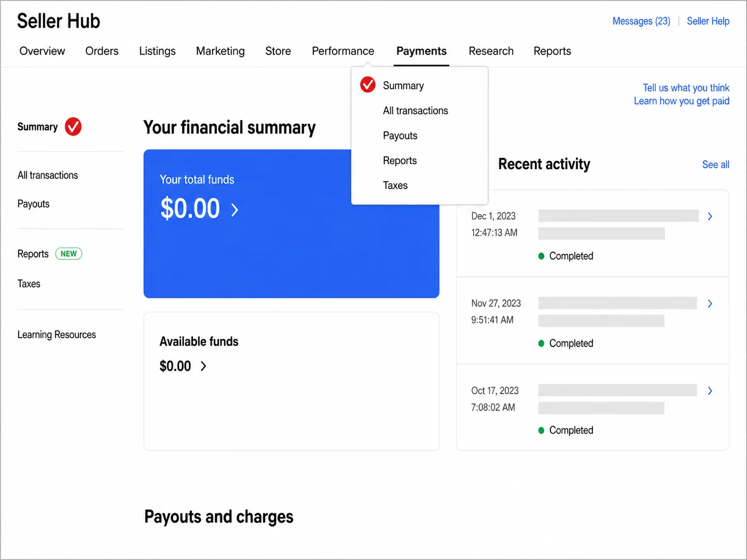Click Completed status under Oct 17 entry
The image size is (747, 560).
coord(571,430)
